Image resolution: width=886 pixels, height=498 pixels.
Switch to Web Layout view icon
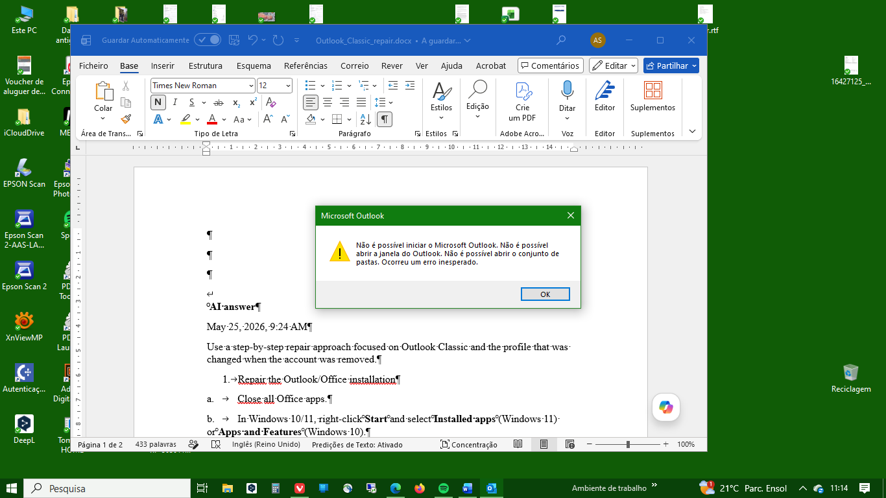click(x=570, y=444)
